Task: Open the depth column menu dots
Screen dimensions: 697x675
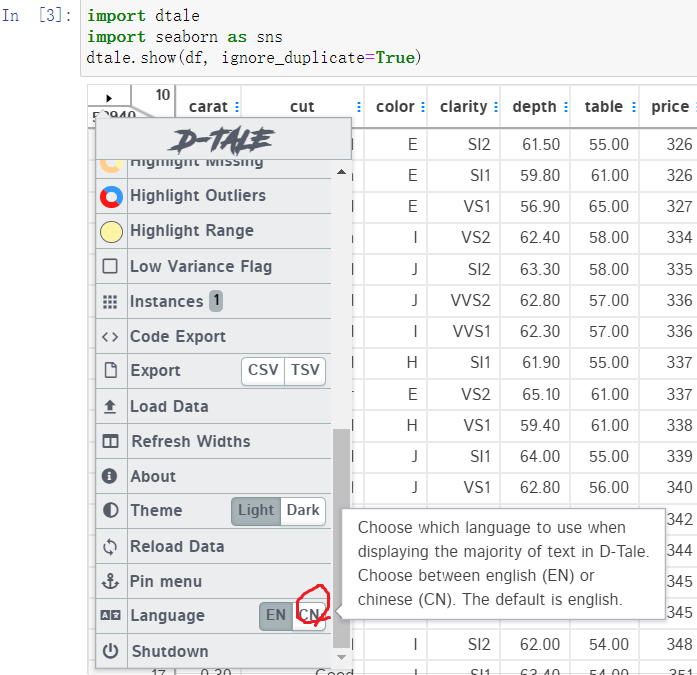Action: (565, 107)
